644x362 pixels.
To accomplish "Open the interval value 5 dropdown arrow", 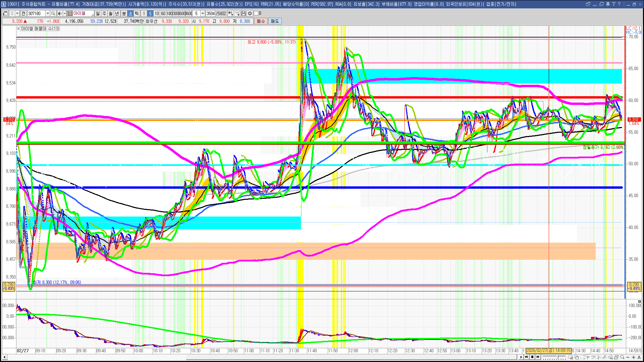I will pos(203,13).
